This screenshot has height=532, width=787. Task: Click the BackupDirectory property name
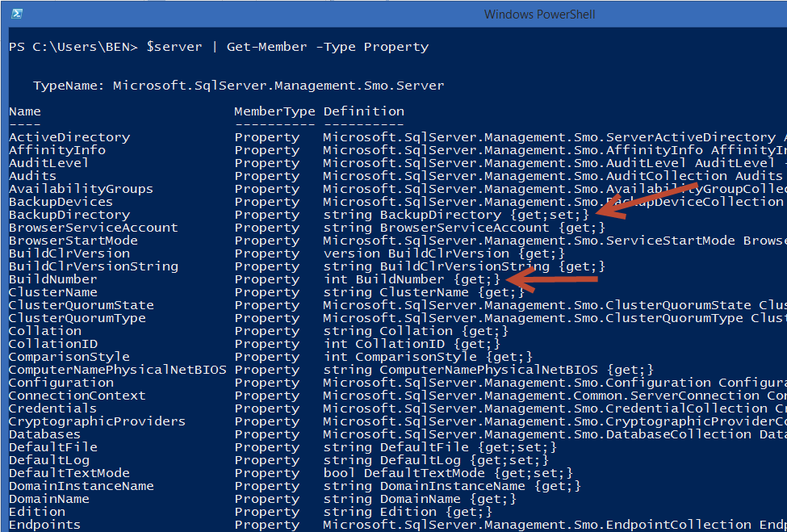coord(69,215)
